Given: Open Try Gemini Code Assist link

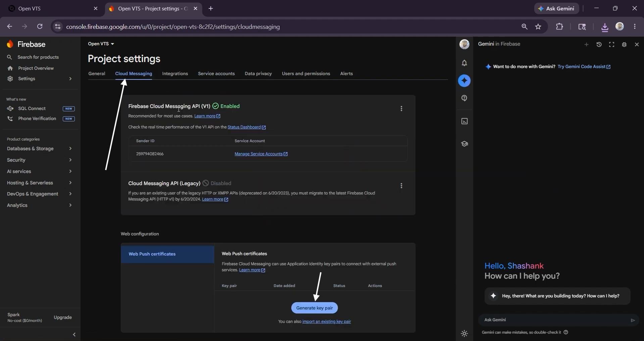Looking at the screenshot, I should tap(584, 67).
